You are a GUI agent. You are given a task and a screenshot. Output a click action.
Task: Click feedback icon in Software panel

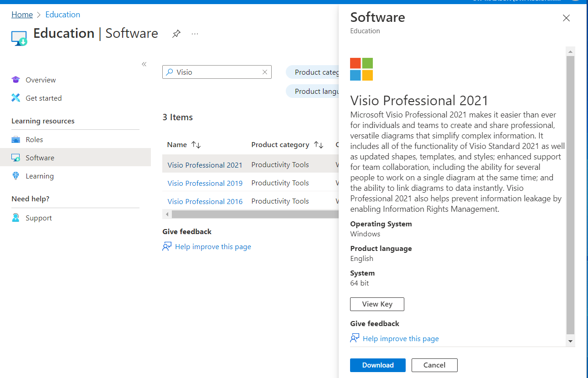pyautogui.click(x=355, y=338)
